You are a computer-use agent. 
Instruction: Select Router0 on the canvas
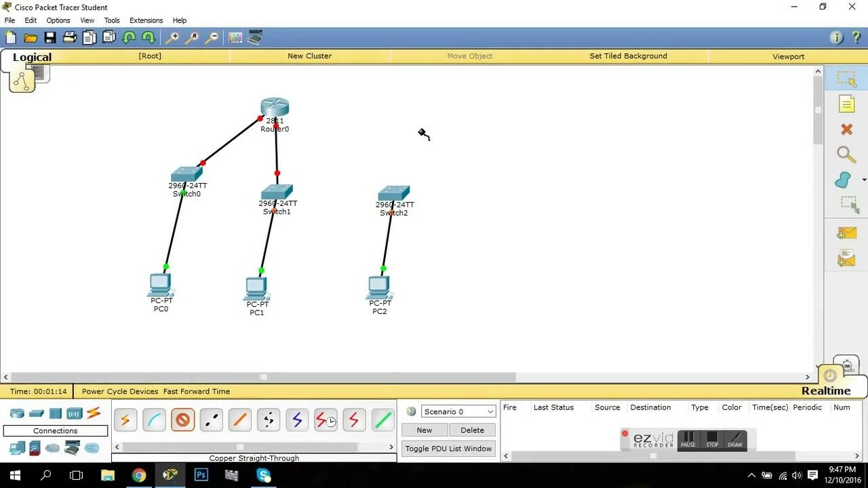pyautogui.click(x=275, y=107)
